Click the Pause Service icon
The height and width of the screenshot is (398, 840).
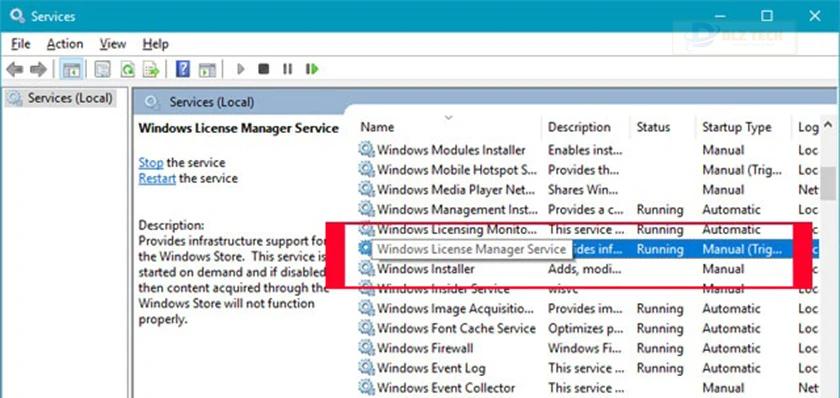[288, 69]
